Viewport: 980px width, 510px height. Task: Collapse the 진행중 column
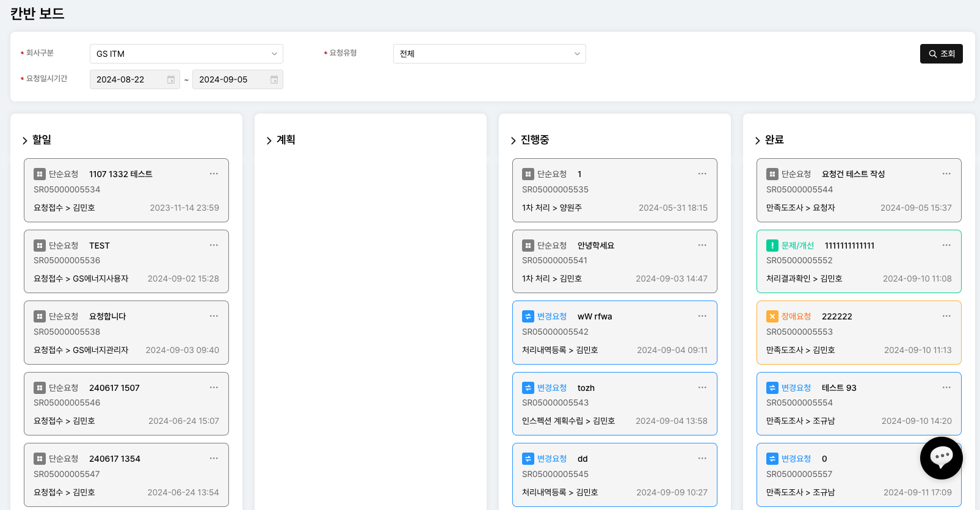[x=514, y=140]
